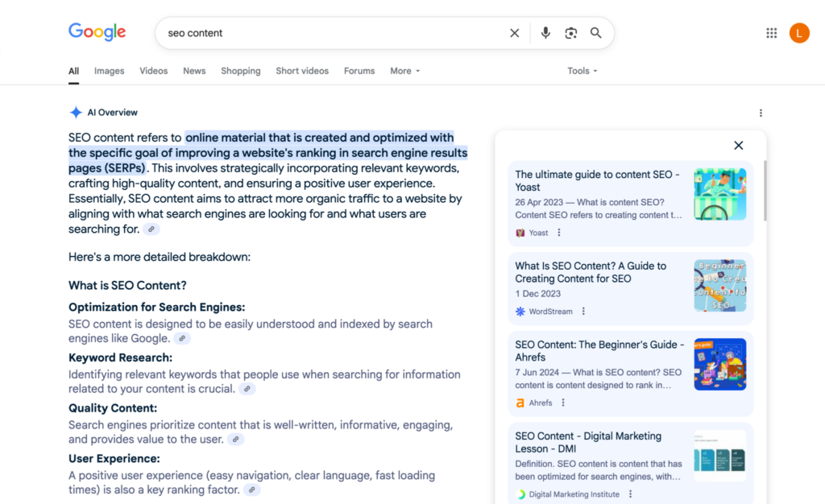This screenshot has width=825, height=504.
Task: Open the Google apps grid
Action: [771, 33]
